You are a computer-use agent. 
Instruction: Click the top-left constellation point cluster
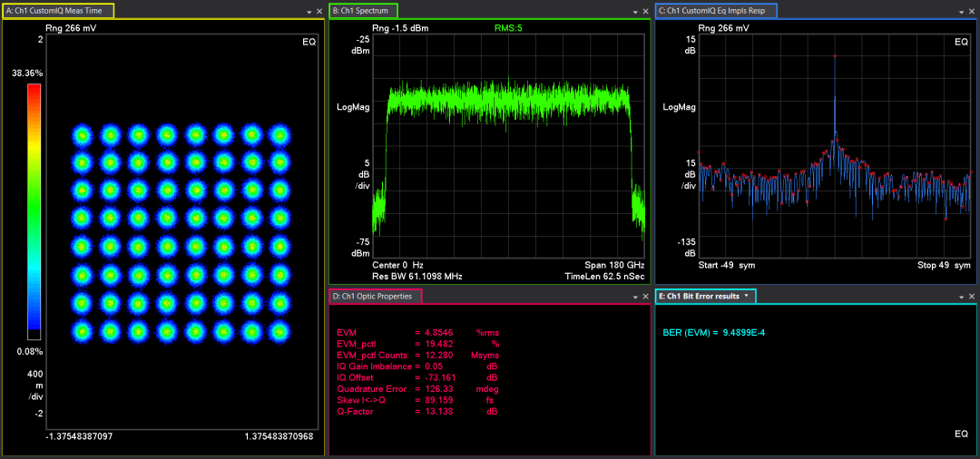point(82,133)
